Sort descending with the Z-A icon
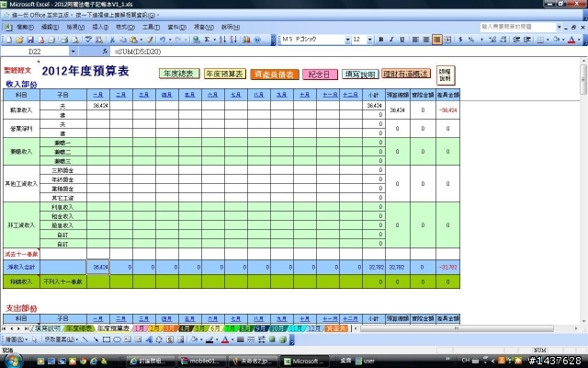Viewport: 588px width, 368px height. [x=233, y=40]
